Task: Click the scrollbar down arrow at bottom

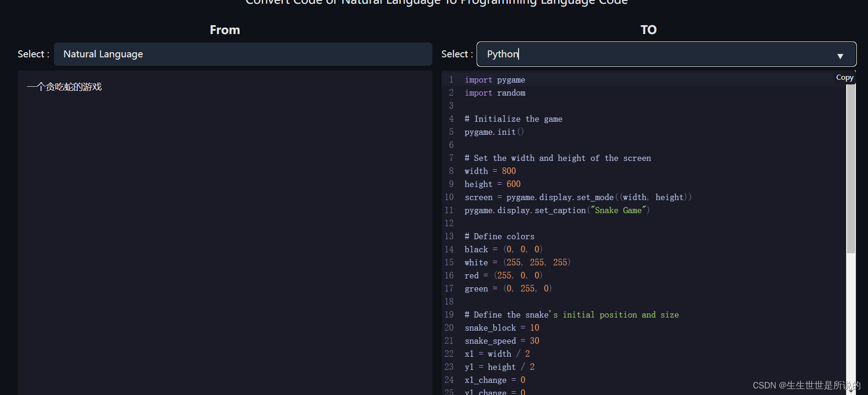Action: click(x=851, y=391)
